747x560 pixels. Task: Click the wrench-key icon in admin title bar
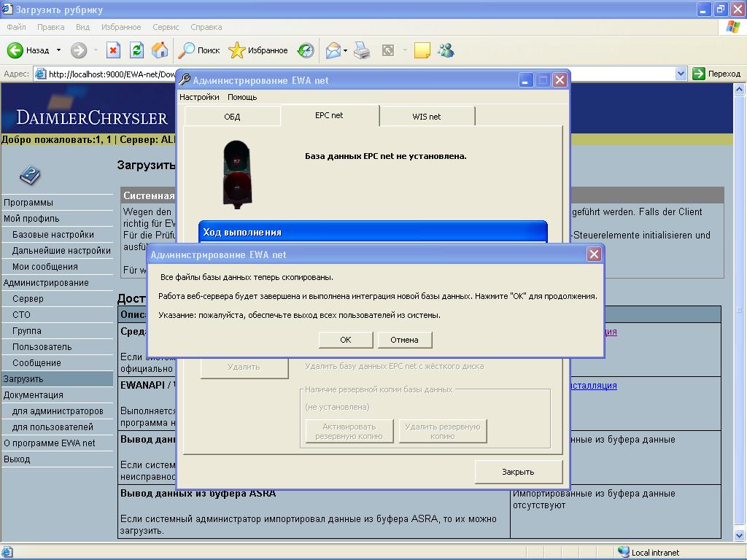coord(185,80)
